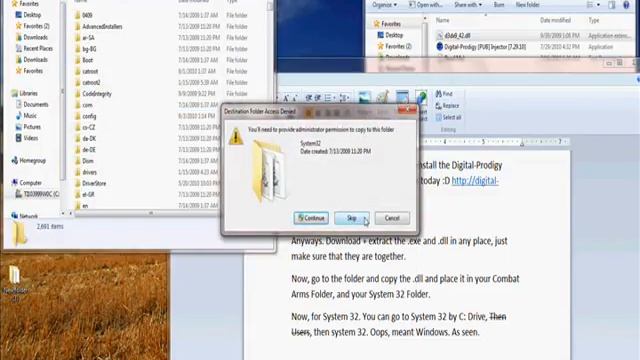This screenshot has height=360, width=640.
Task: Select the C: drive under Computer
Action: pyautogui.click(x=37, y=194)
